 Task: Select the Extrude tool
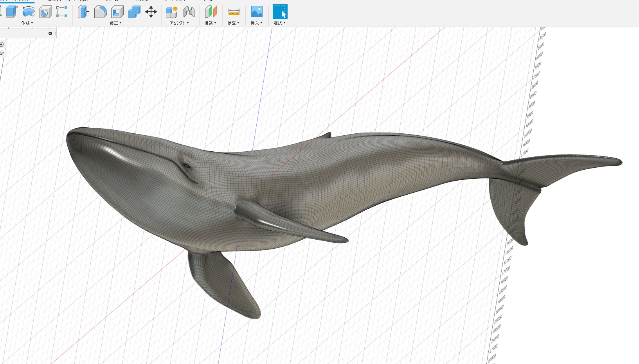coord(12,12)
